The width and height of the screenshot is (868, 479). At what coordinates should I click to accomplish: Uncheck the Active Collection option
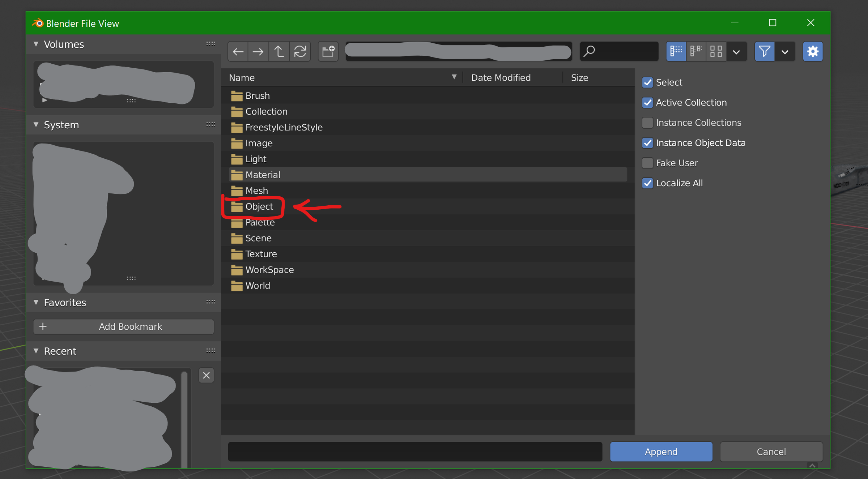[647, 103]
